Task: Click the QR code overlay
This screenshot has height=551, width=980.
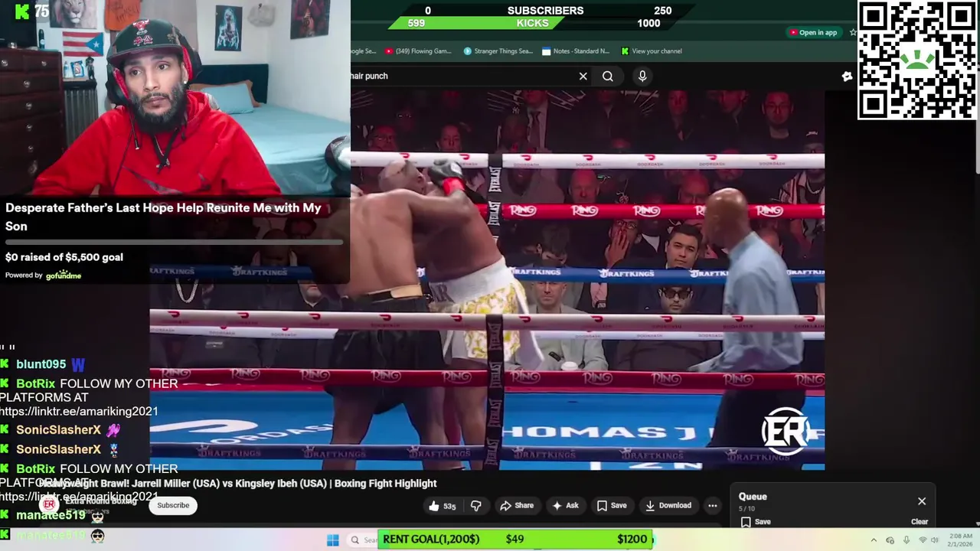Action: pyautogui.click(x=917, y=60)
